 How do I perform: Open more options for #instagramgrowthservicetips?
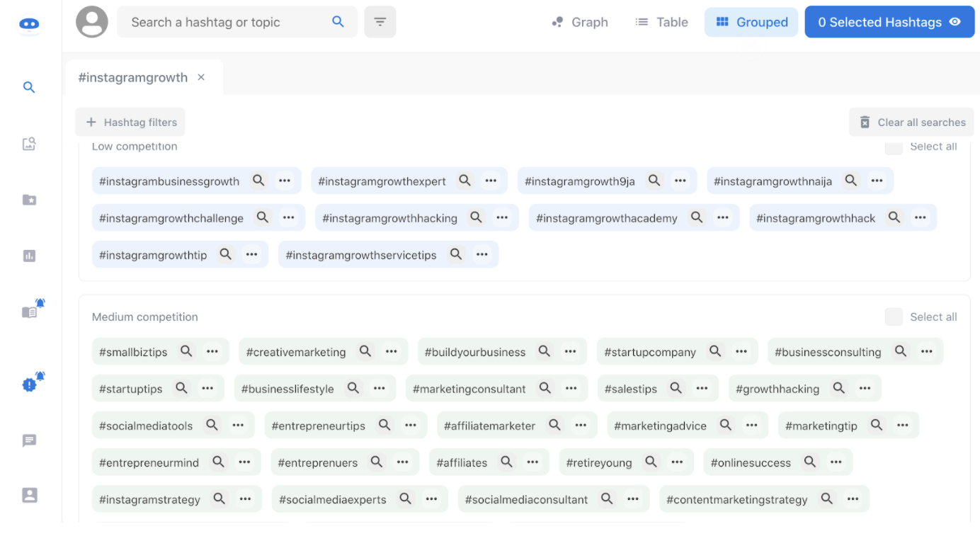(482, 254)
